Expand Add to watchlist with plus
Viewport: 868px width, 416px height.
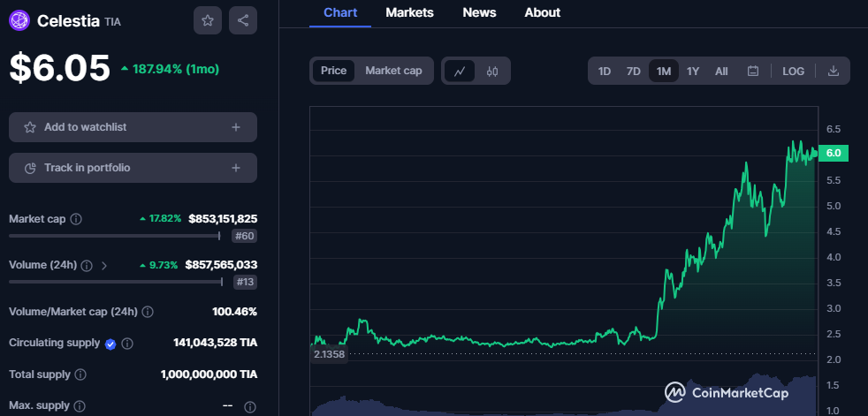coord(236,127)
